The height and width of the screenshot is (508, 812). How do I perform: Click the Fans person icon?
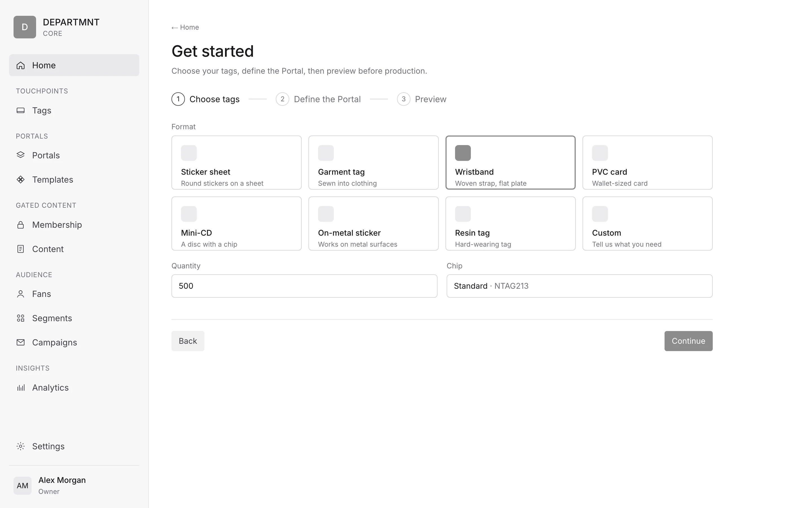pyautogui.click(x=21, y=294)
